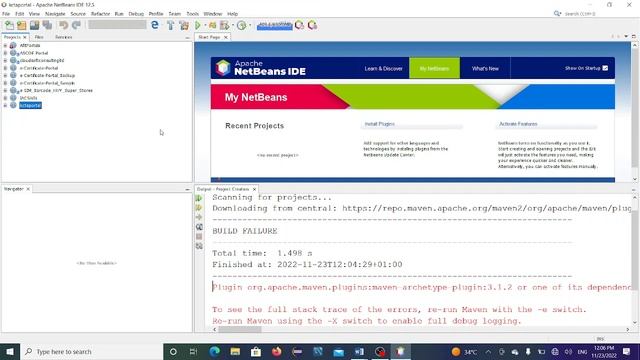640x360 pixels.
Task: Click the Profile Project toolbar icon
Action: [224, 25]
